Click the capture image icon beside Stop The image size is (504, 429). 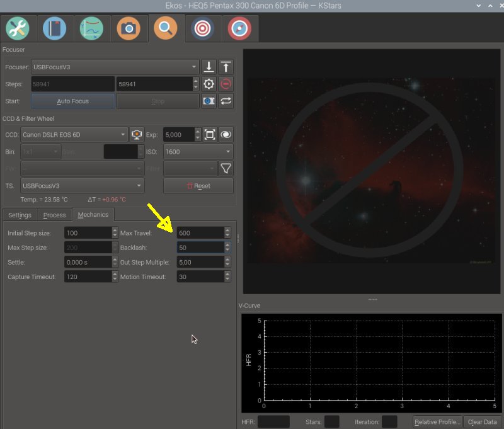coord(209,101)
